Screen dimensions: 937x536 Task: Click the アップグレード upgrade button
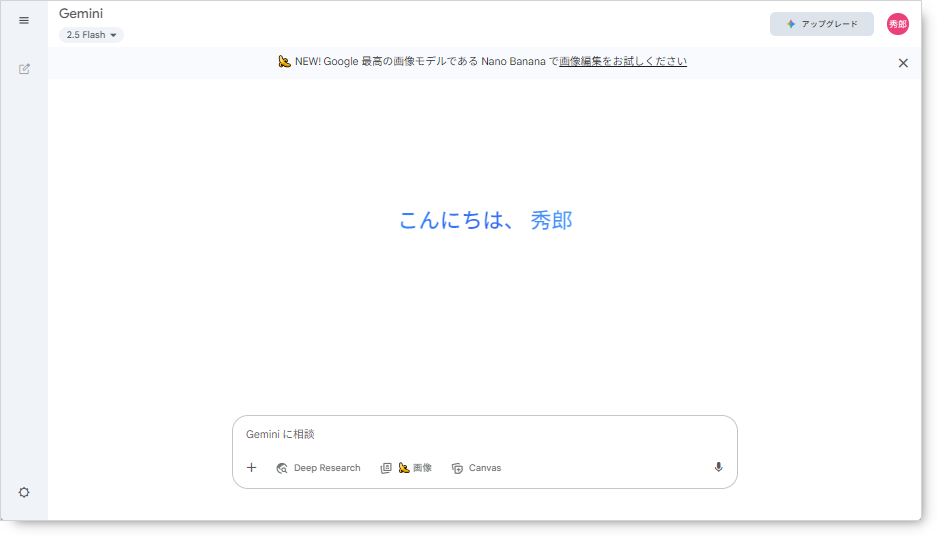click(x=822, y=24)
